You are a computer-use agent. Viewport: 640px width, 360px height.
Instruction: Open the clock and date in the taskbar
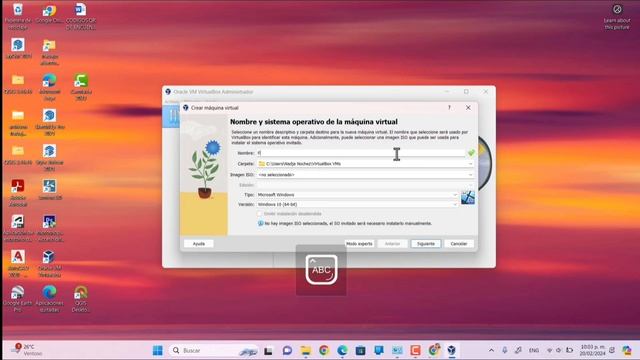[593, 350]
